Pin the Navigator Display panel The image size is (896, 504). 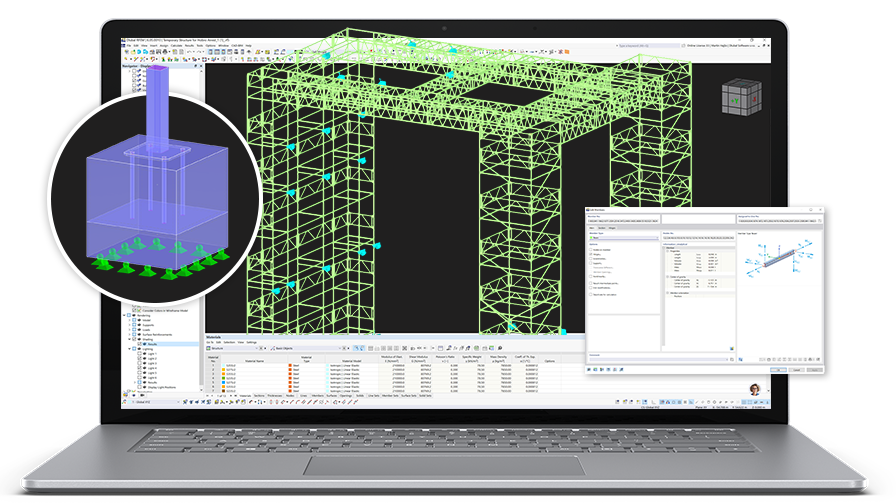195,66
